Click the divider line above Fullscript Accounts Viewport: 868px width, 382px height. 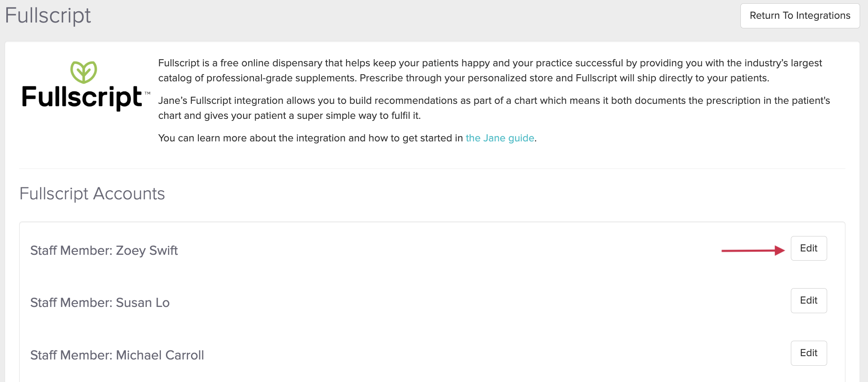click(x=432, y=168)
